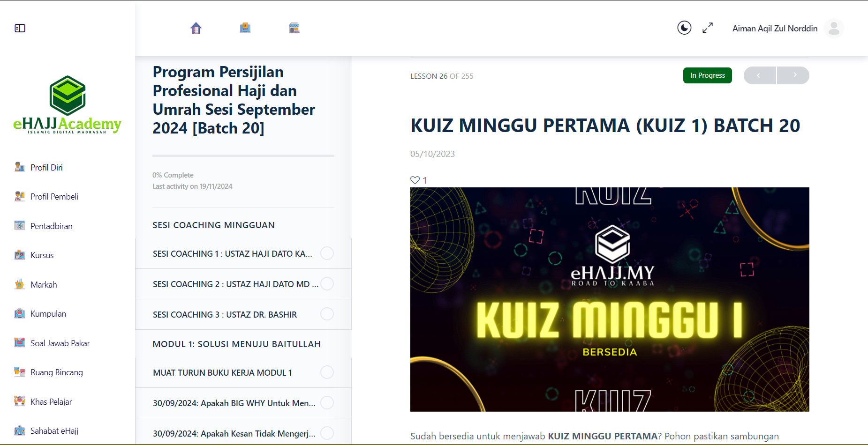Open the shop storefront icon in top bar
Screen dimensions: 868x445
[294, 28]
